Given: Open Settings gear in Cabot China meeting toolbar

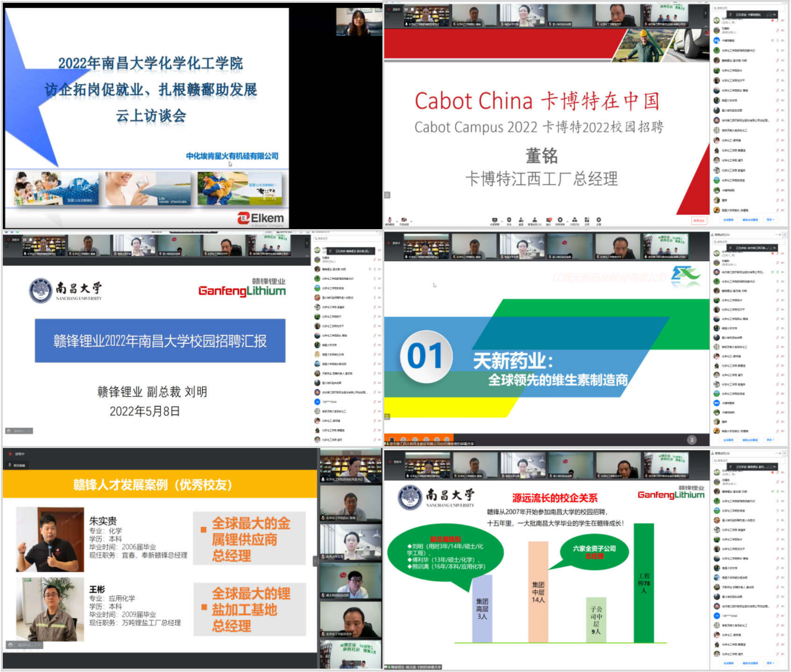Looking at the screenshot, I should pyautogui.click(x=599, y=221).
